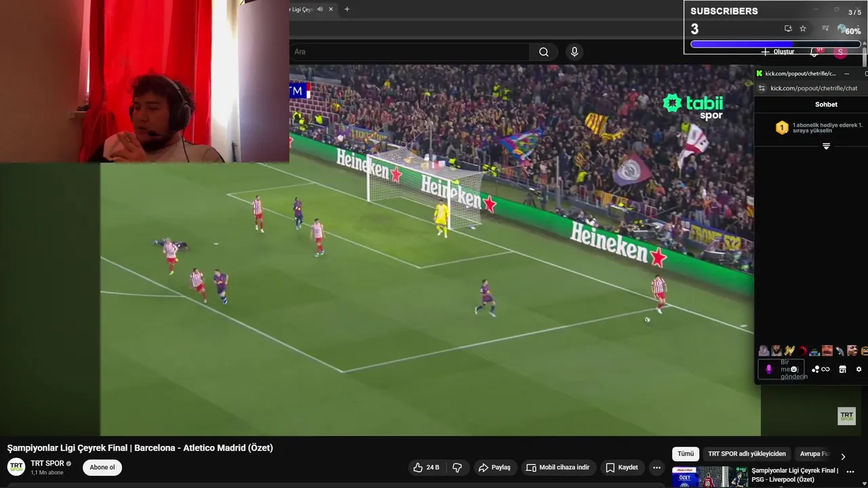Click the install app icon in address bar
The width and height of the screenshot is (868, 488).
[x=788, y=28]
